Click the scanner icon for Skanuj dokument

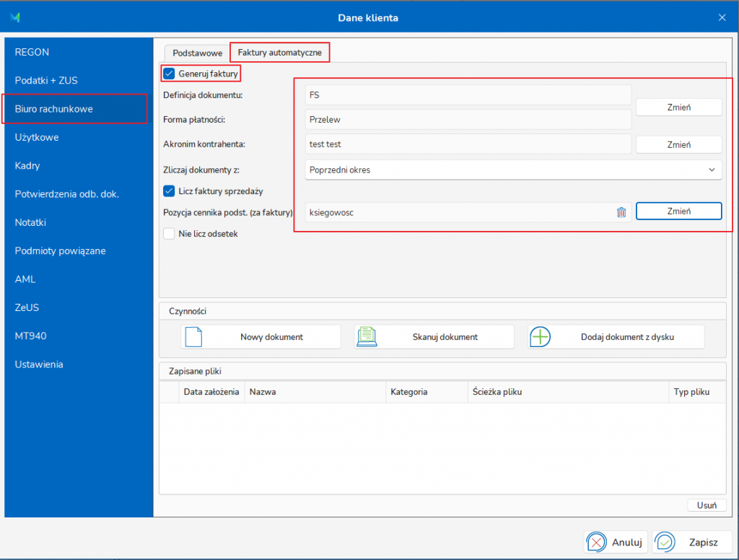pyautogui.click(x=367, y=337)
